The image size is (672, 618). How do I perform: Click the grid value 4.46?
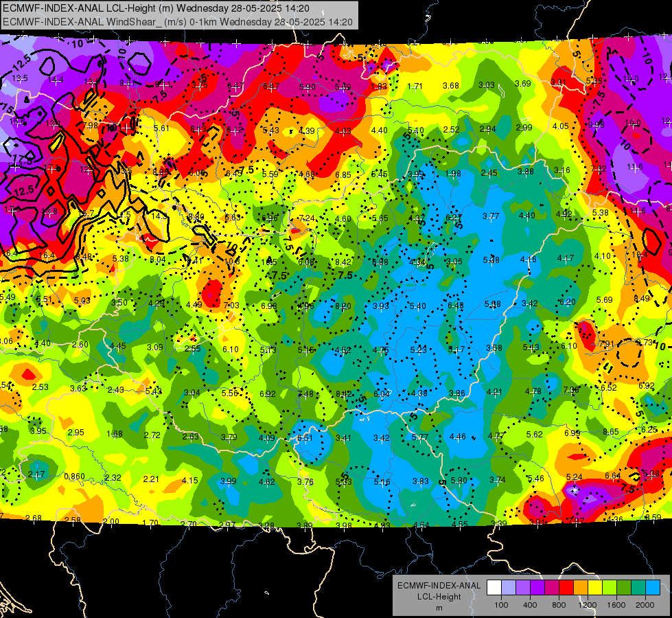[458, 437]
